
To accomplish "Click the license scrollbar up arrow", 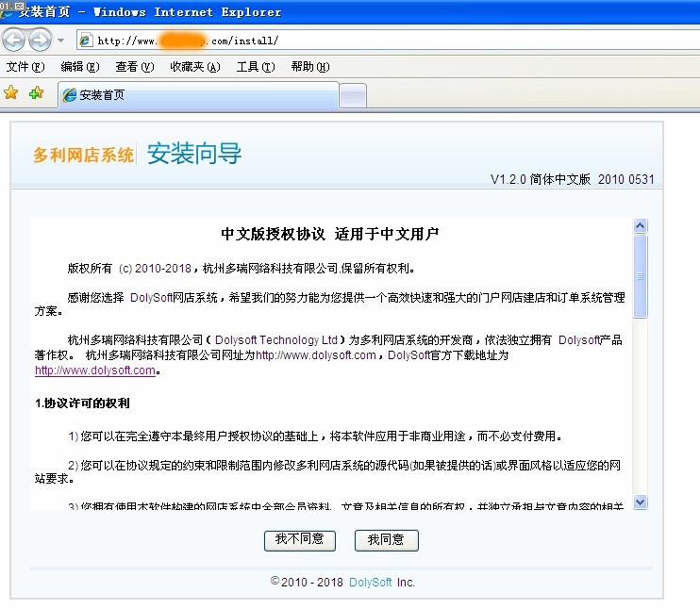I will tap(641, 226).
